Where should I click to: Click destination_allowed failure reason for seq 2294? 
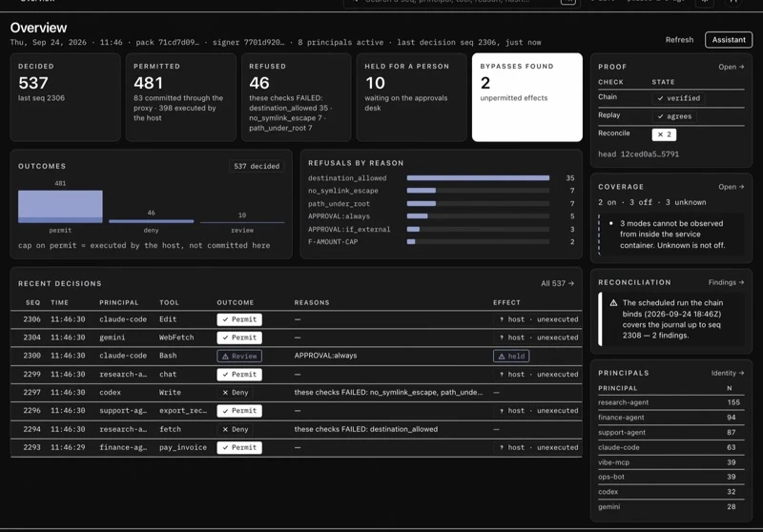click(x=366, y=429)
